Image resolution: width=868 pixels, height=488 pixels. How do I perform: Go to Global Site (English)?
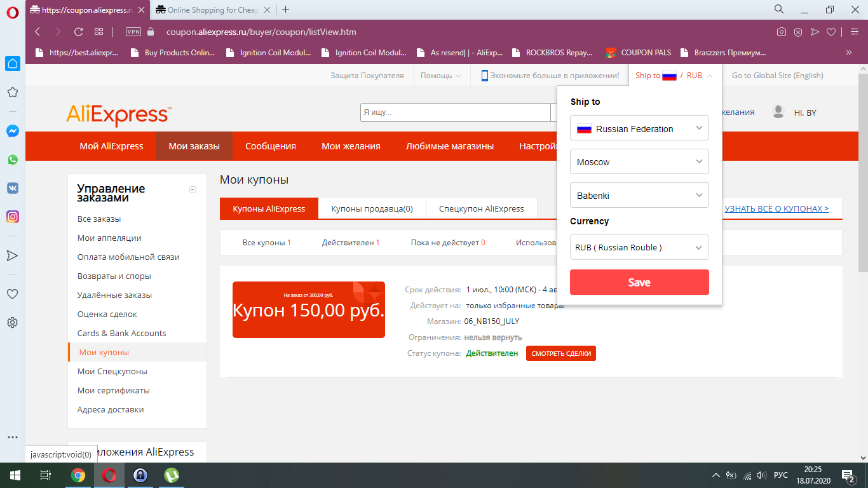click(x=777, y=76)
